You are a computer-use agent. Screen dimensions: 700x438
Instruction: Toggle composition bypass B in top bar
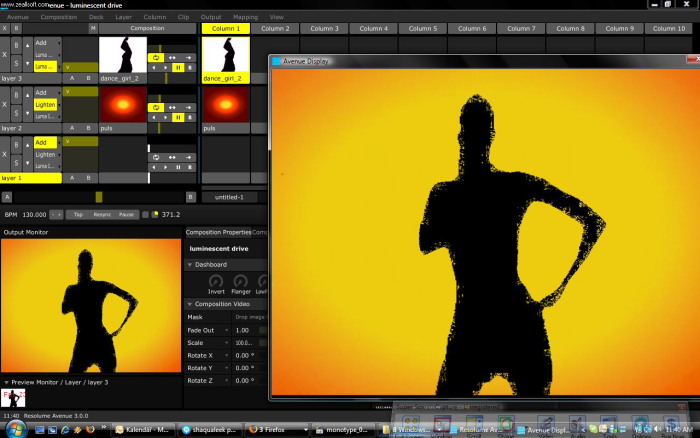pos(16,29)
